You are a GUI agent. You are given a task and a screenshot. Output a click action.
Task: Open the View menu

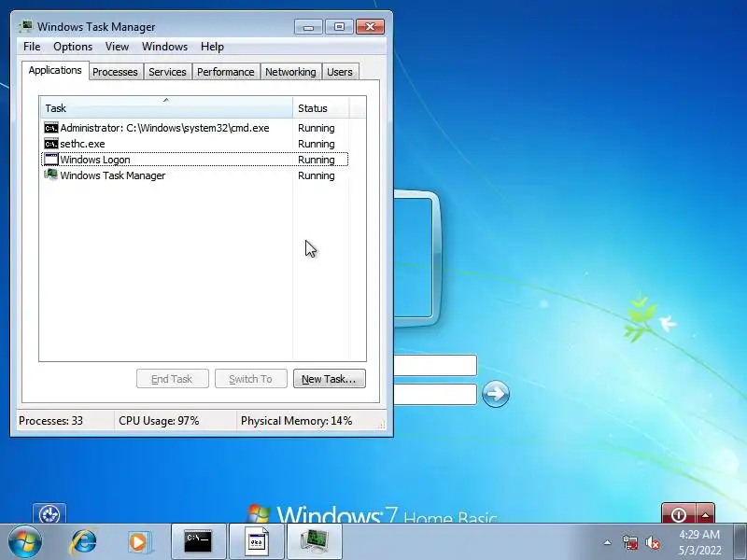118,47
